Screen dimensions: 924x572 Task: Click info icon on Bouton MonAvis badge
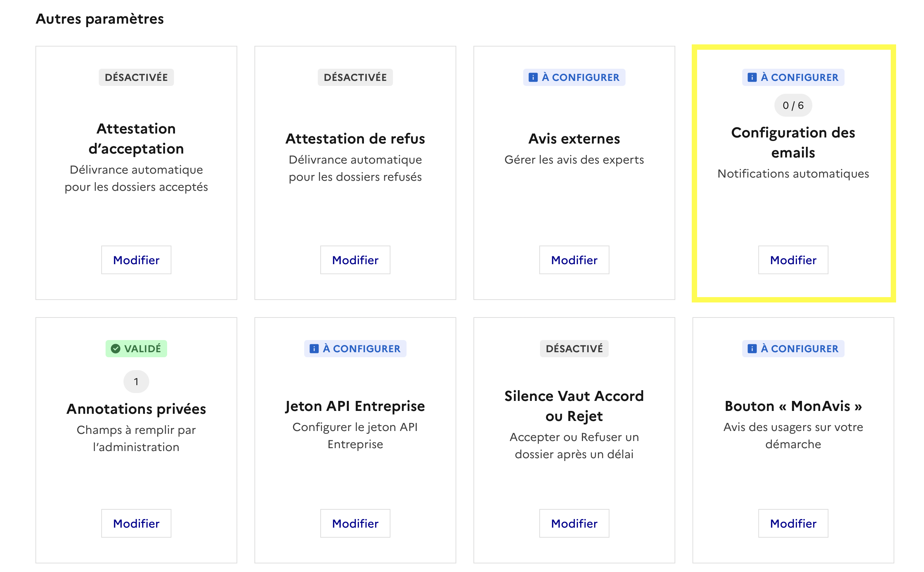click(752, 348)
